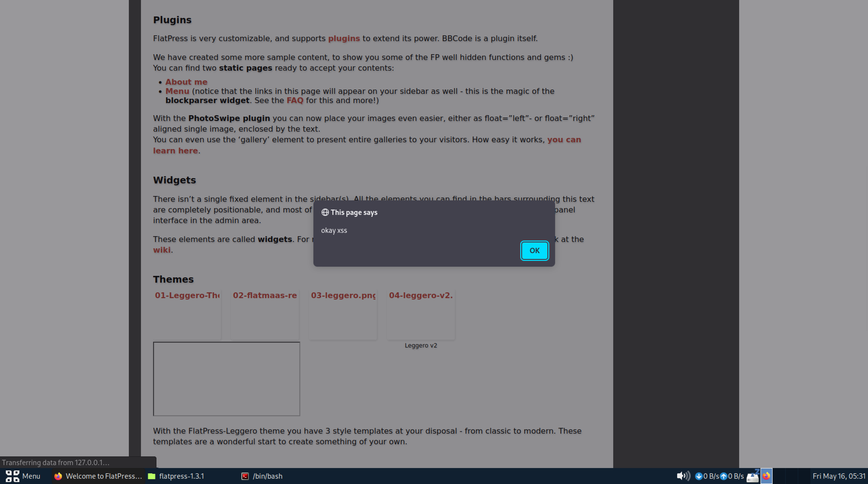
Task: Click the 'This page says' dialog title
Action: click(x=354, y=212)
